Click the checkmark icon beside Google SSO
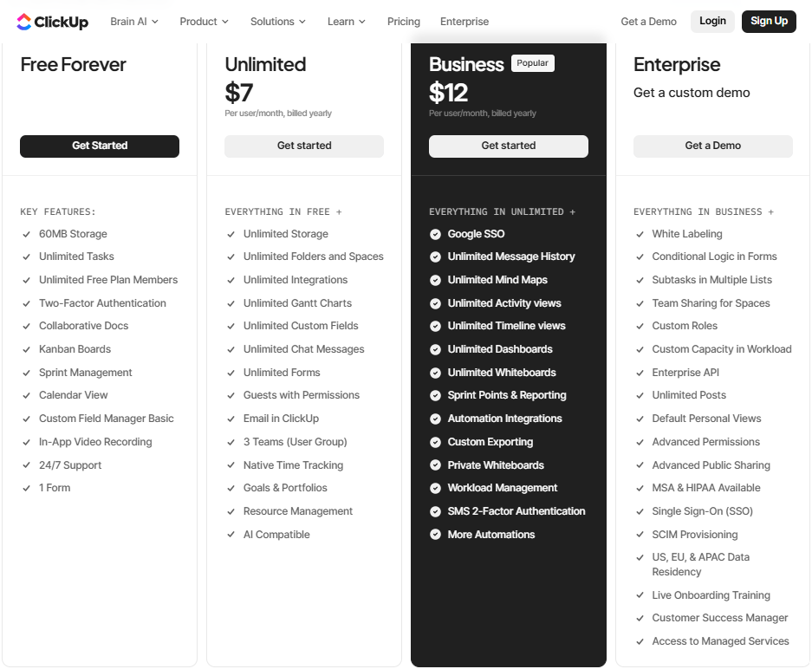Viewport: 812px width, 669px height. (435, 233)
